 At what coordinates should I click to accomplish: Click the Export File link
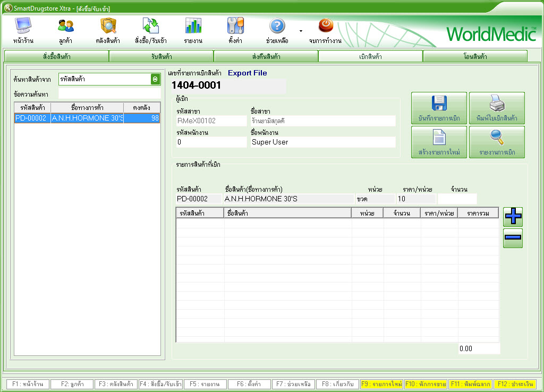click(x=248, y=73)
